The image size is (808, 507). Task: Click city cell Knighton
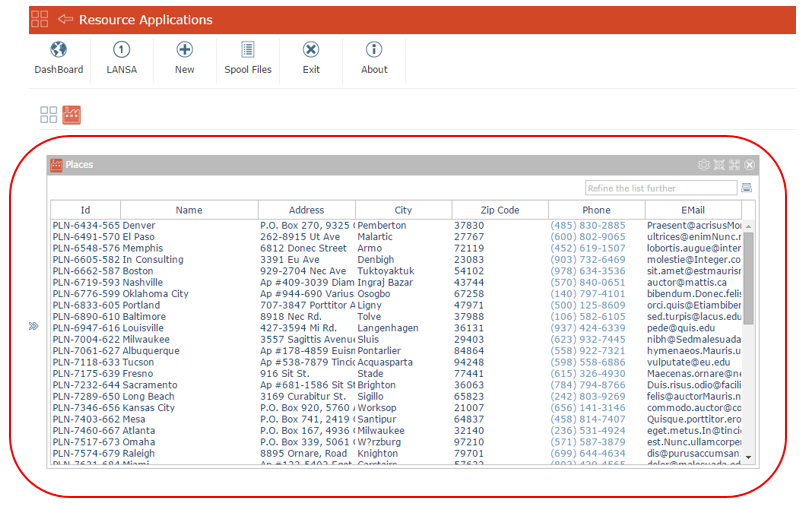(378, 453)
